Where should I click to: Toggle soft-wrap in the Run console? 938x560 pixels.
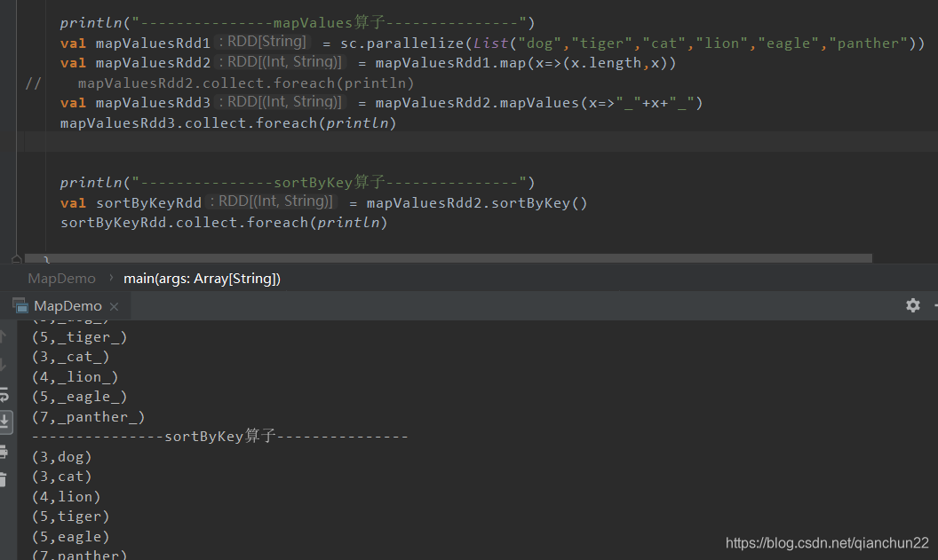pos(4,394)
